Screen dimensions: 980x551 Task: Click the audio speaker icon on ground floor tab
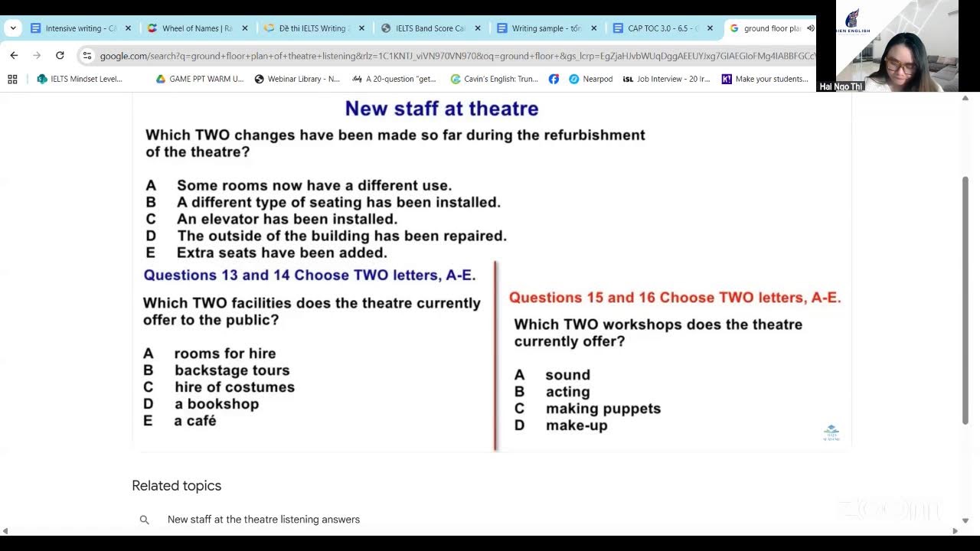click(810, 28)
